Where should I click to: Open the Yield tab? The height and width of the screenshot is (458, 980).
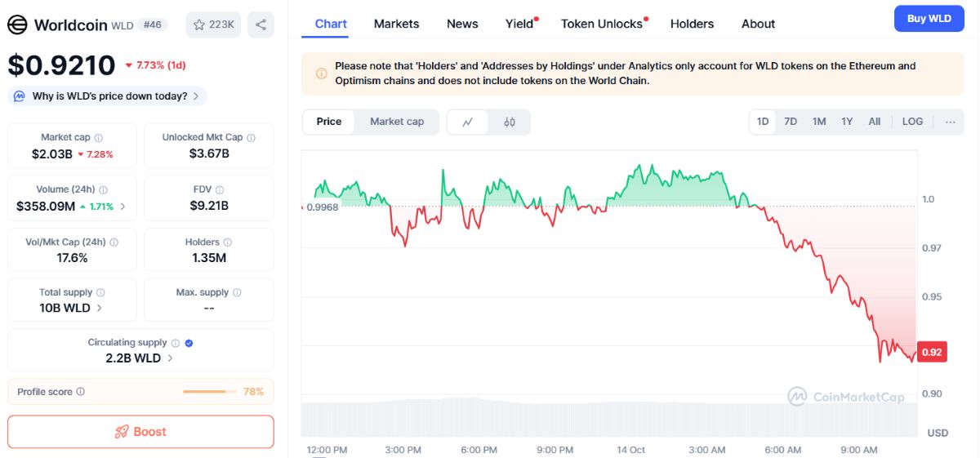coord(519,24)
